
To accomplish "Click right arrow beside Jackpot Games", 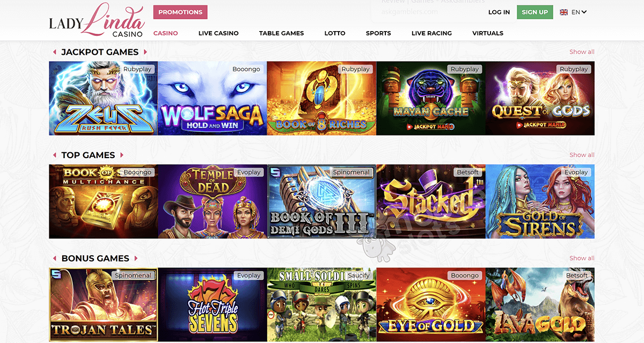I will pyautogui.click(x=145, y=52).
